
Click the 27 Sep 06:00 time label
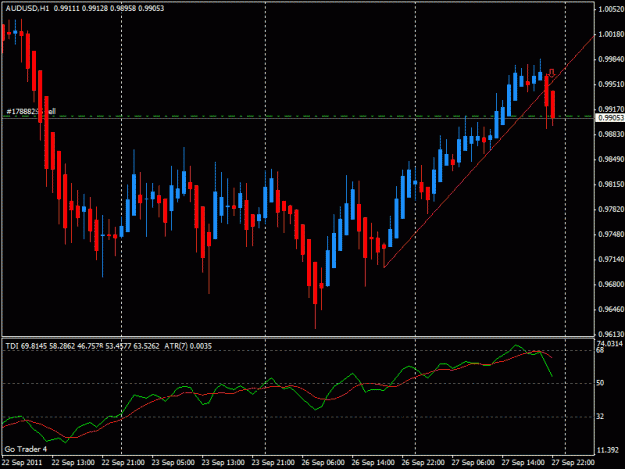[473, 463]
